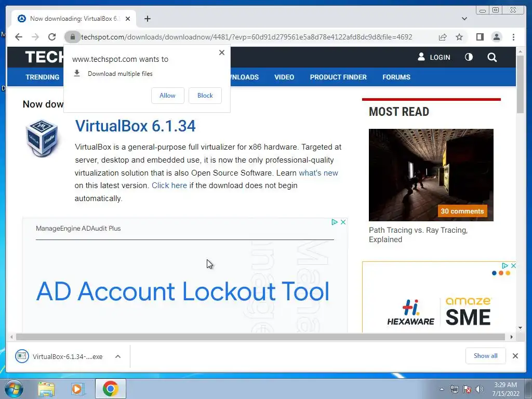Screen dimensions: 532x399
Task: Click AdChoices icon on Hexaware ad
Action: click(504, 265)
